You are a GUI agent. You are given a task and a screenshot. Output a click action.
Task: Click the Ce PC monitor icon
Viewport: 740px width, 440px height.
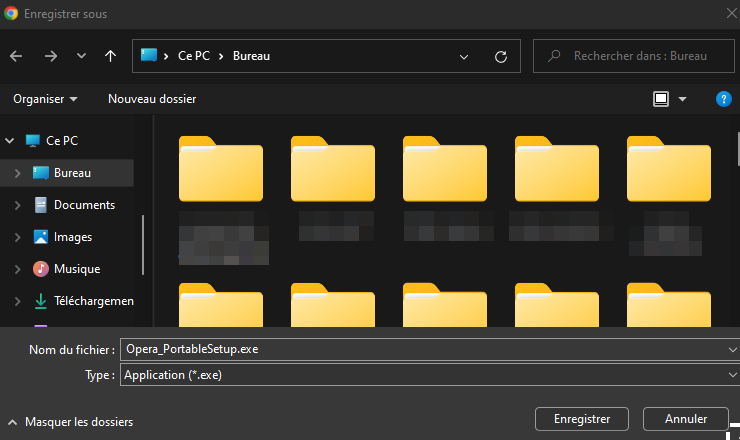click(x=33, y=141)
